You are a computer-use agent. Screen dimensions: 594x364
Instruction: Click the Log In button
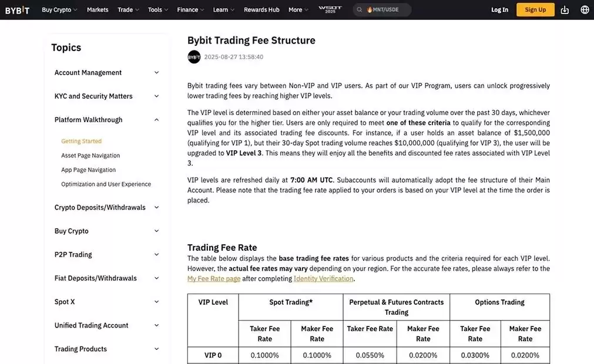coord(499,9)
